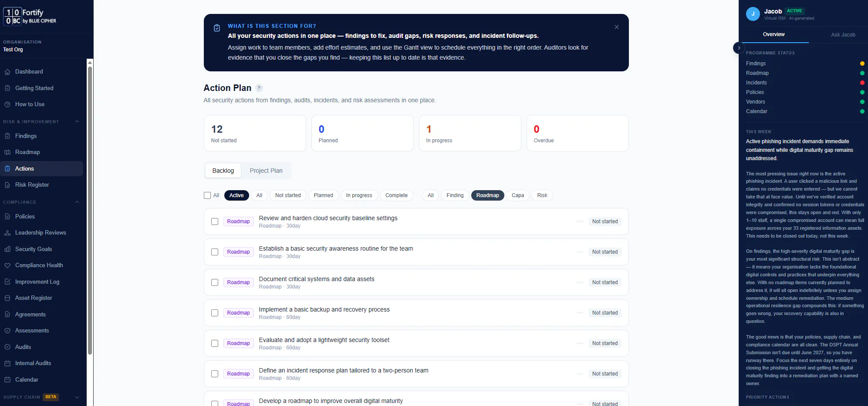868x406 pixels.
Task: Click the Findings sidebar icon
Action: 7,136
